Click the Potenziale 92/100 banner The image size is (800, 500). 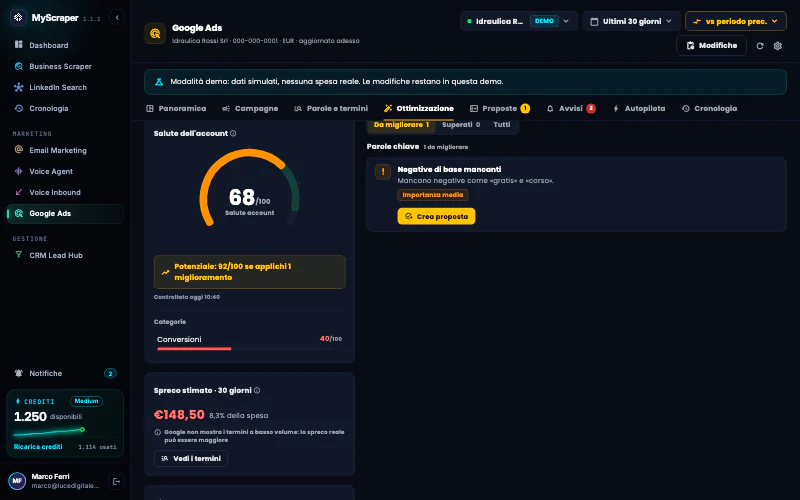click(249, 272)
